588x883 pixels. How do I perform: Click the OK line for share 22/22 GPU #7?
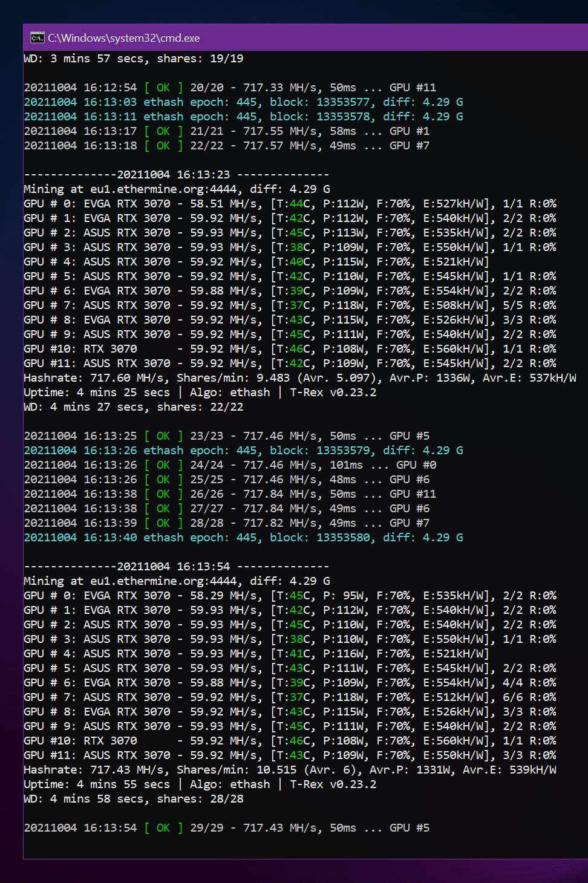[x=226, y=146]
